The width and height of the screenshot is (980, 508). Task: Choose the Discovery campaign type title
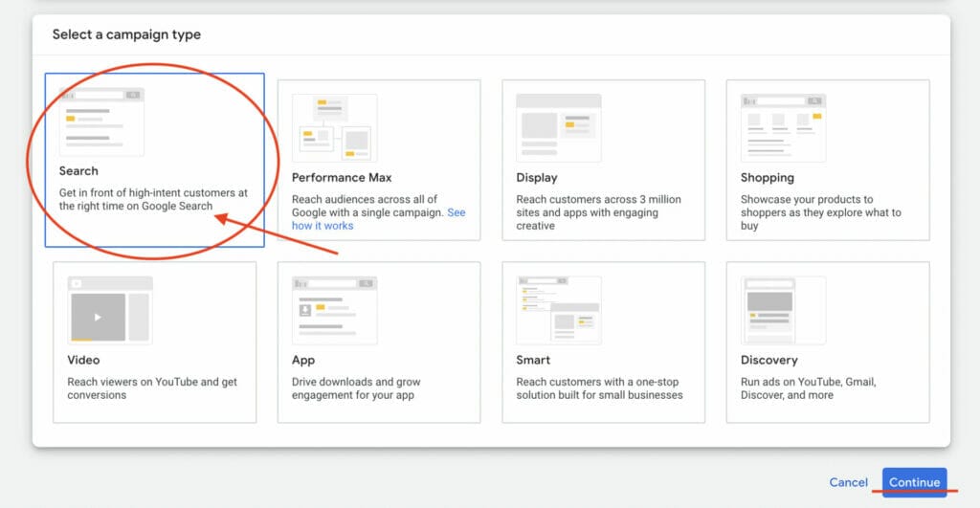768,361
